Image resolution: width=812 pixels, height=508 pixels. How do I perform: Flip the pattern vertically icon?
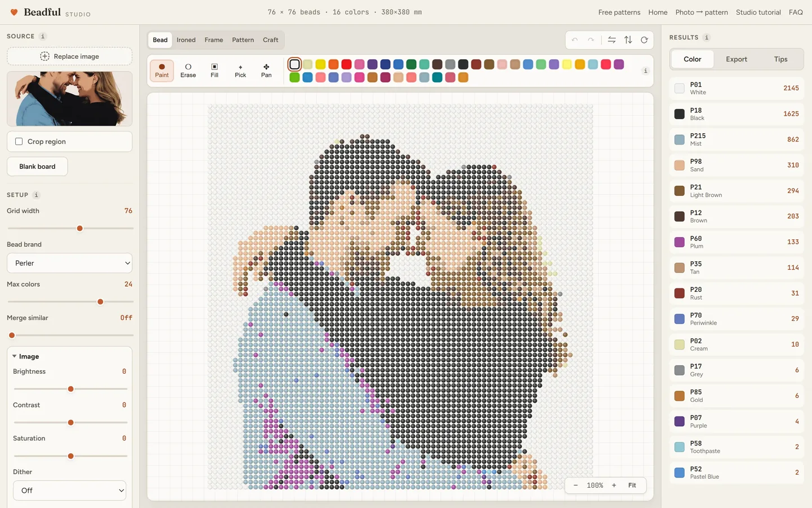point(628,40)
